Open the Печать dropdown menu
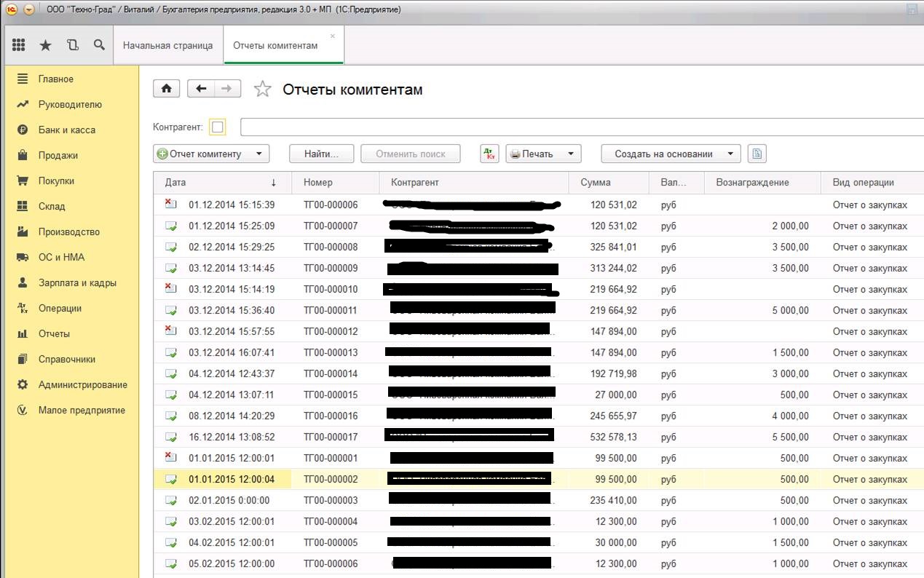The image size is (924, 578). [x=571, y=154]
